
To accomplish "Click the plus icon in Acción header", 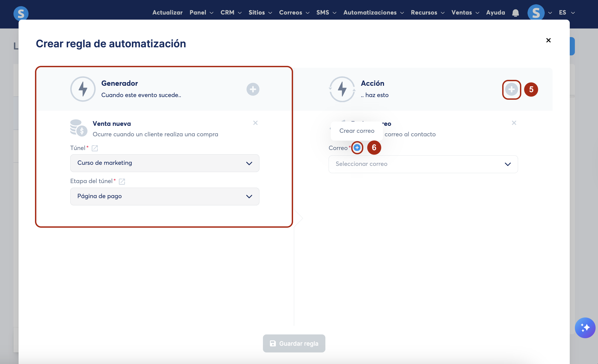I will pyautogui.click(x=511, y=90).
